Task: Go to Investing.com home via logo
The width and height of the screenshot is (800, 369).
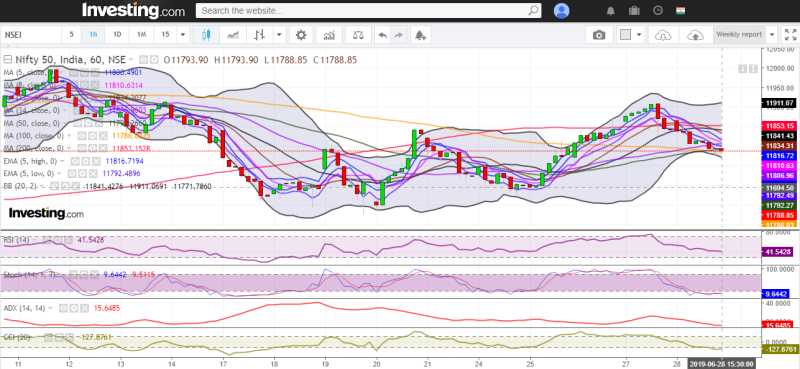Action: tap(134, 10)
